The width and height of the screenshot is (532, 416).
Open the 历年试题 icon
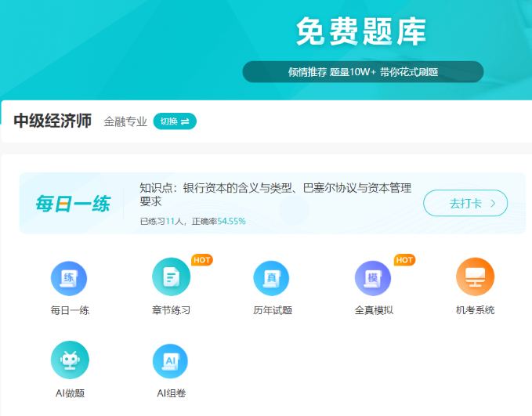click(x=271, y=278)
